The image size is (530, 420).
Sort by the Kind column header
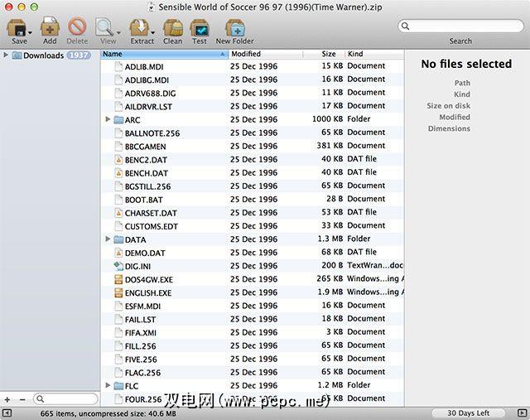point(374,54)
